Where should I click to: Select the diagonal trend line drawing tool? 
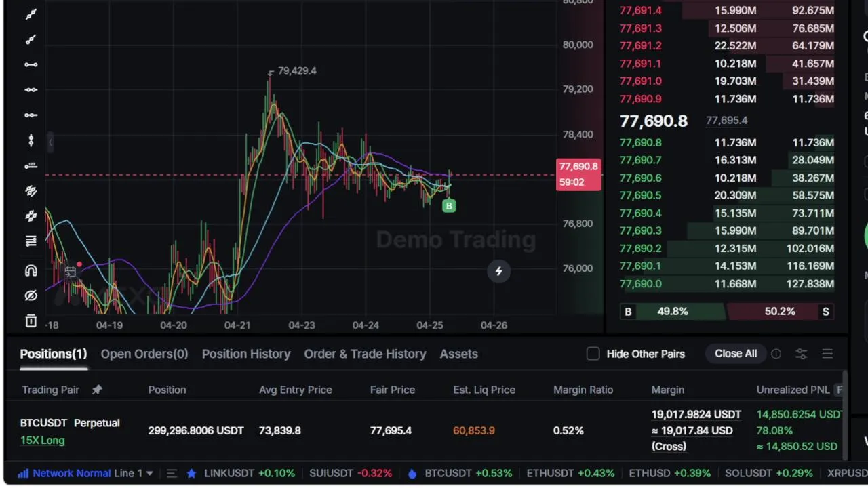[31, 14]
